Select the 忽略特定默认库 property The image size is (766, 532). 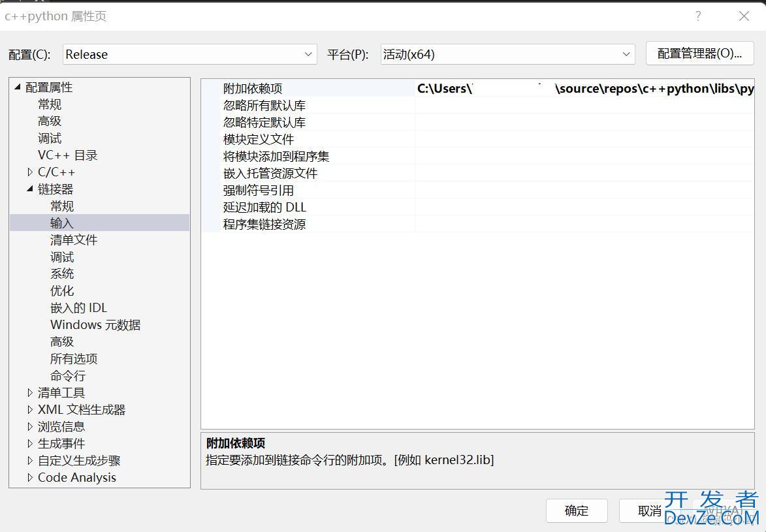click(x=264, y=122)
